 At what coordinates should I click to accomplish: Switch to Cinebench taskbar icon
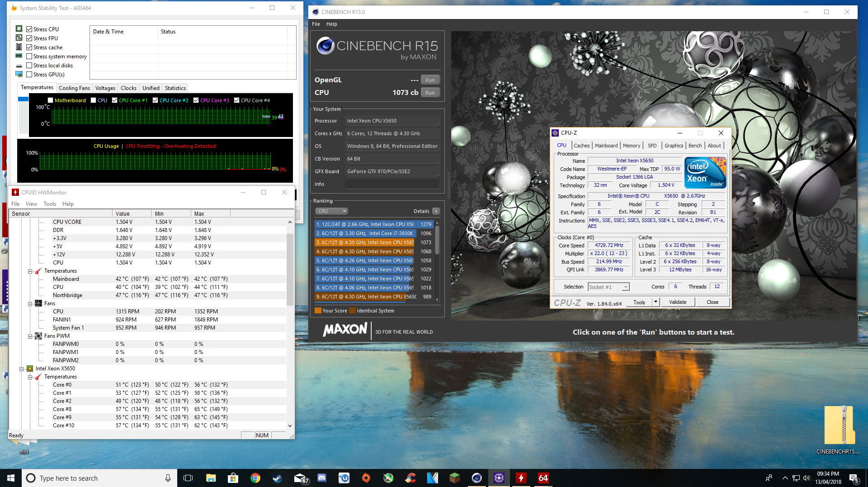(477, 478)
